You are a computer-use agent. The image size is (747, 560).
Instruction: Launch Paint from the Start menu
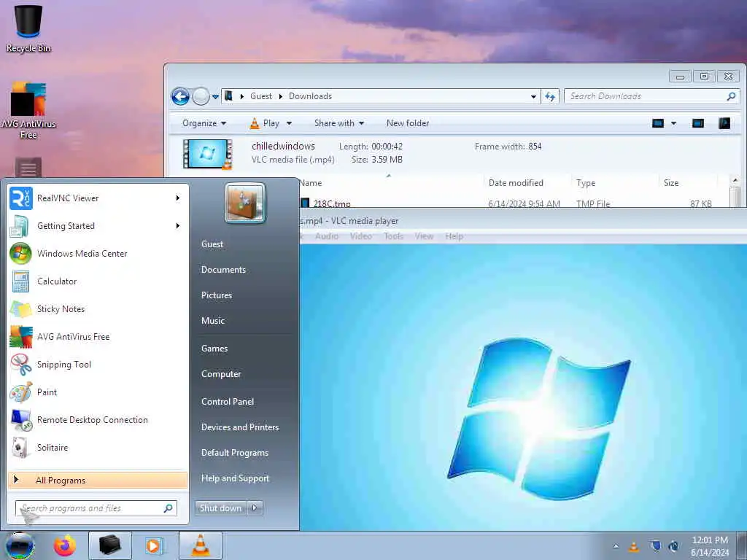click(x=98, y=392)
